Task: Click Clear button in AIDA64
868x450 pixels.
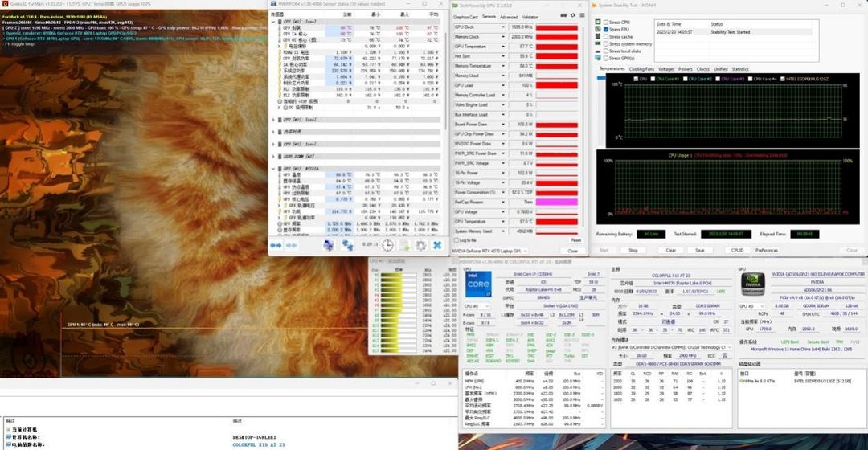Action: click(671, 250)
